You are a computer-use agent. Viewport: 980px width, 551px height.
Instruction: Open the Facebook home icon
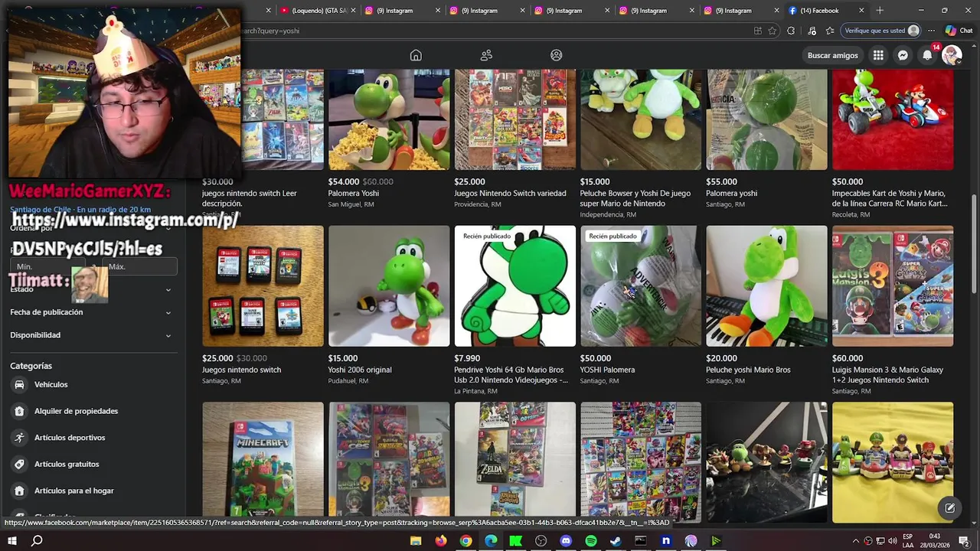416,55
